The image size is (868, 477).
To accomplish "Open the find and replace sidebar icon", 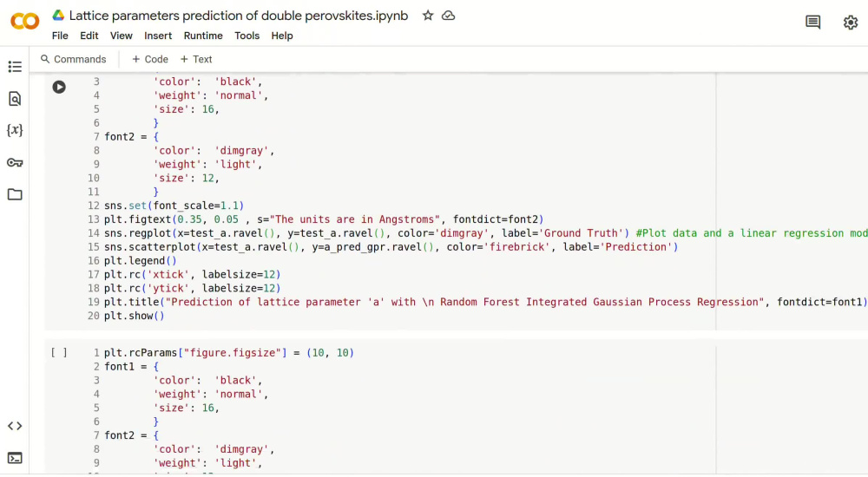I will [15, 99].
